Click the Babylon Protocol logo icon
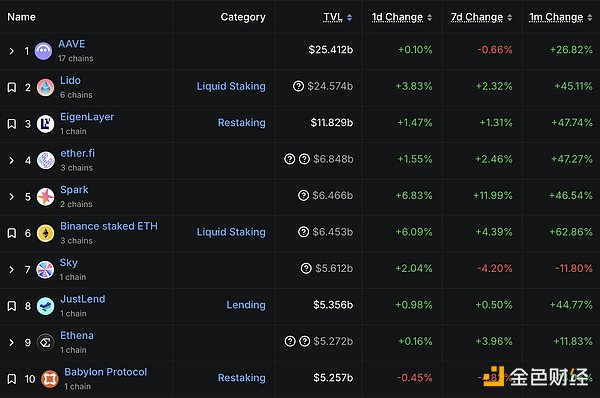This screenshot has width=600, height=398. (x=50, y=379)
